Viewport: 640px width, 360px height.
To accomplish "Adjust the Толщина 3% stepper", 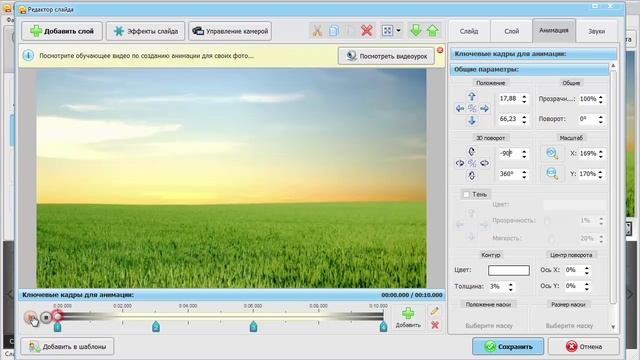I will (x=511, y=287).
